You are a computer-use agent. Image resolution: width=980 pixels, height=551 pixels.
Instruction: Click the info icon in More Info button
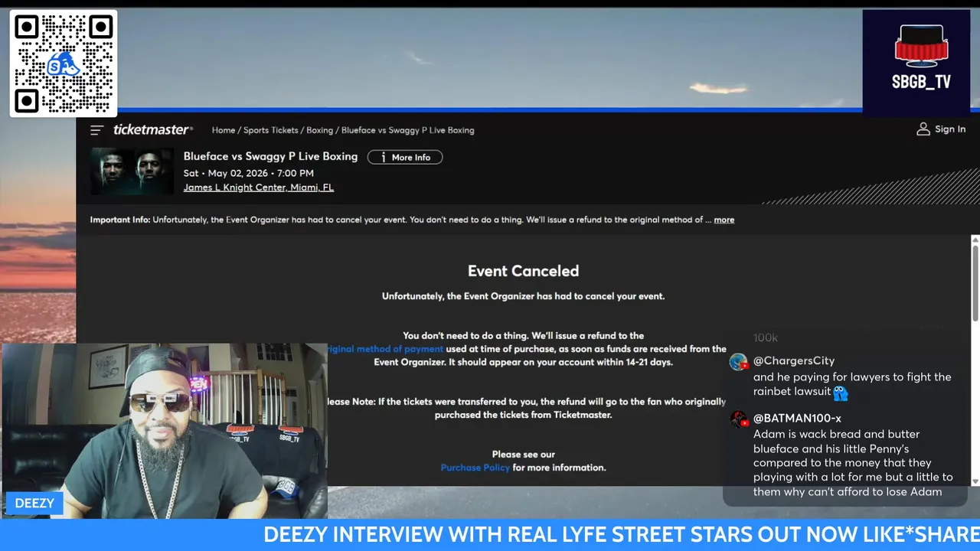click(x=382, y=157)
